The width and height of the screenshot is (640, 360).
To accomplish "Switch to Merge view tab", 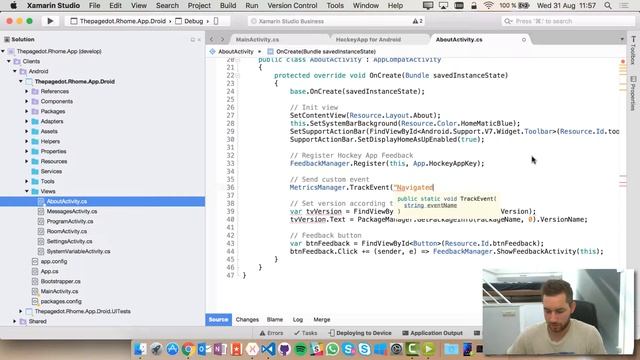I will [x=322, y=320].
